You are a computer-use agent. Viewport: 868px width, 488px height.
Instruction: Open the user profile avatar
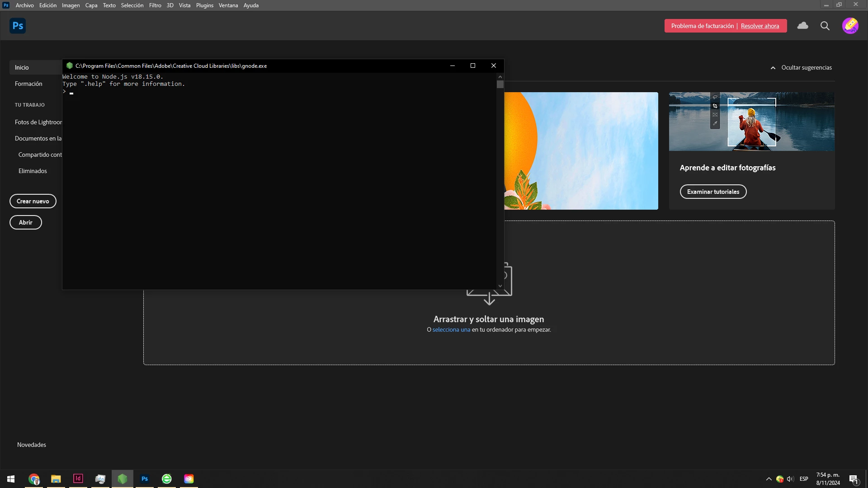pos(850,26)
